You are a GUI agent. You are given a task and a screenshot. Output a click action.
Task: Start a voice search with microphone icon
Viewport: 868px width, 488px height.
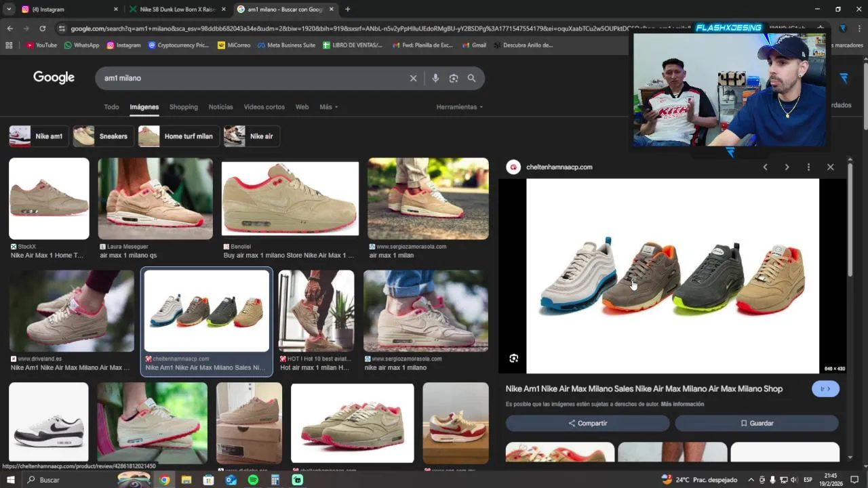(435, 78)
